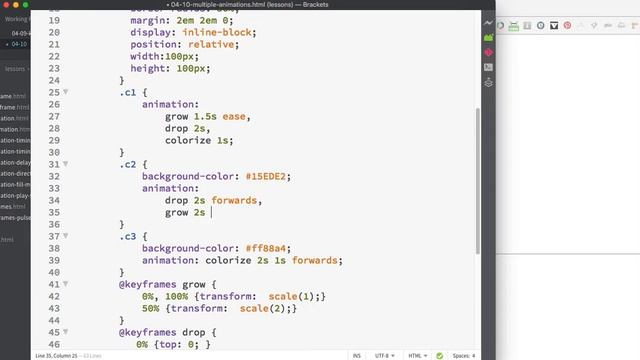The image size is (640, 360).
Task: Click the green linting check status icon
Action: [x=440, y=356]
